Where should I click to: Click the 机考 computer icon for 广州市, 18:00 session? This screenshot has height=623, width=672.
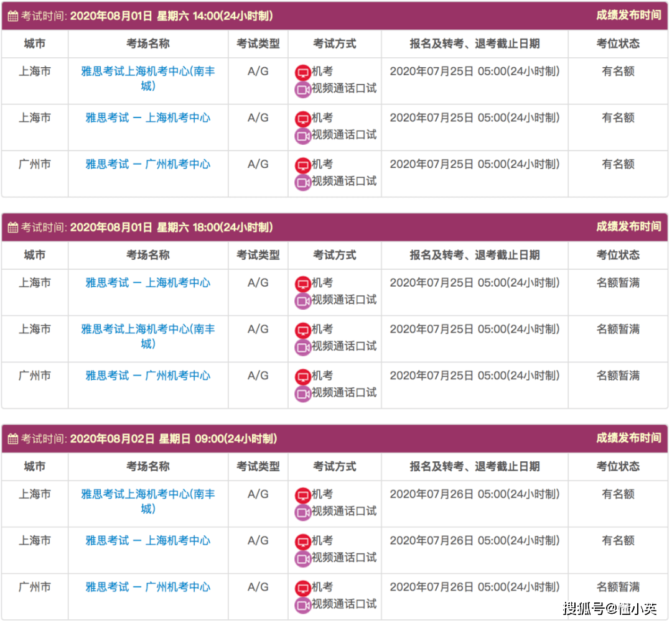click(303, 377)
